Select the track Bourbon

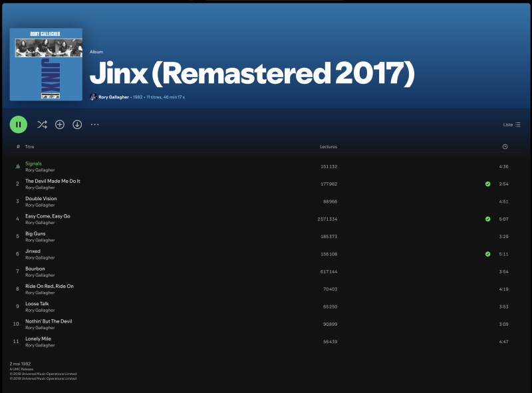point(35,269)
